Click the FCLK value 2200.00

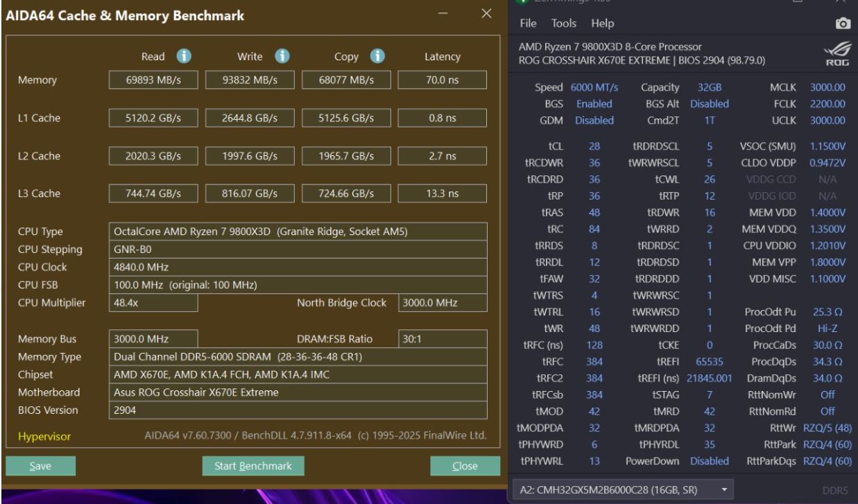coord(826,104)
